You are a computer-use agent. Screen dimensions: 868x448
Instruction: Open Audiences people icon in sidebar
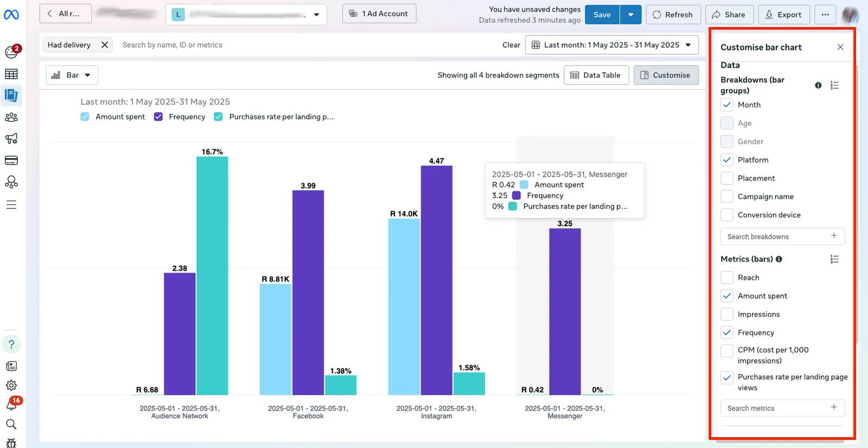[11, 117]
